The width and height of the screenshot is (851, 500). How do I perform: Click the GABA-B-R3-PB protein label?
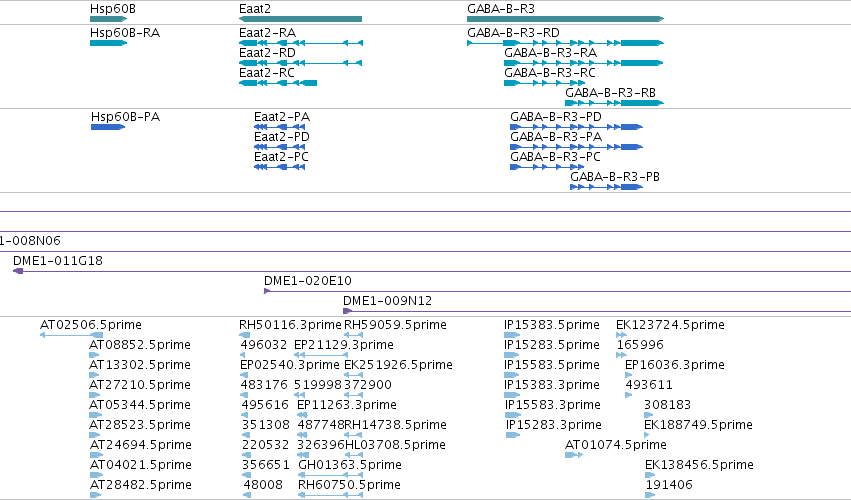point(615,177)
